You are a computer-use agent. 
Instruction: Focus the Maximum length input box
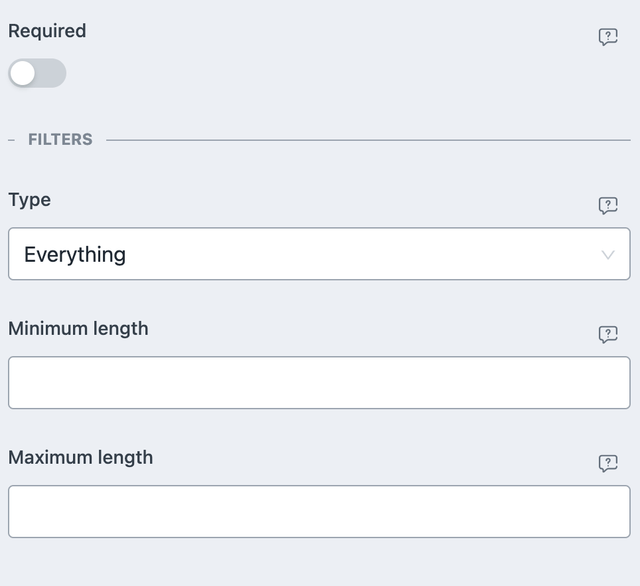pos(319,512)
